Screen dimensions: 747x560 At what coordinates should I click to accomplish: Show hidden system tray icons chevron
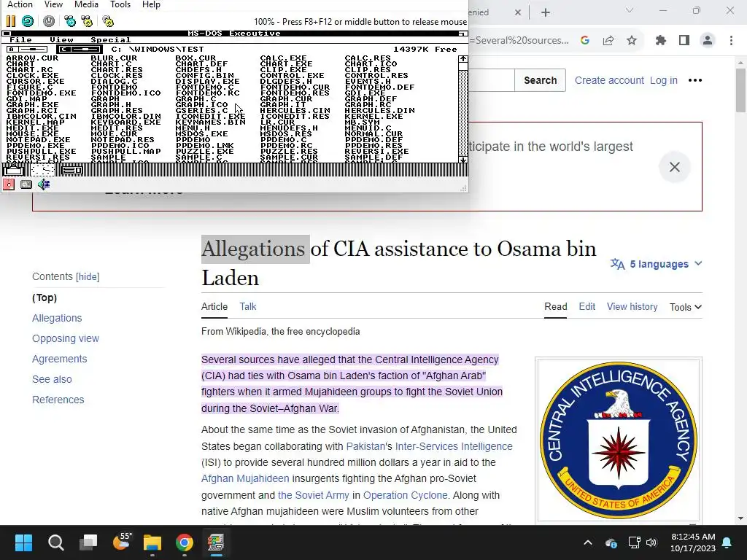click(588, 542)
